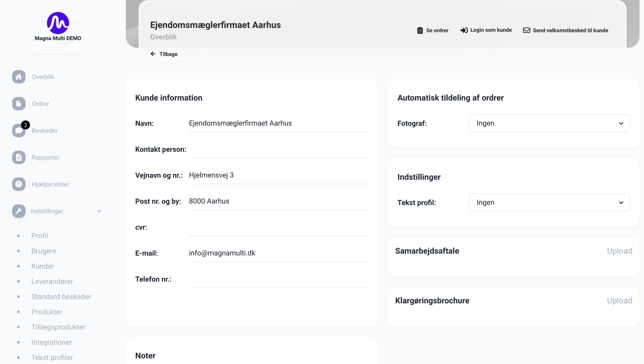644x364 pixels.
Task: Click the Ejendomsmæglerfirmaet Aarhus page title
Action: click(x=215, y=25)
